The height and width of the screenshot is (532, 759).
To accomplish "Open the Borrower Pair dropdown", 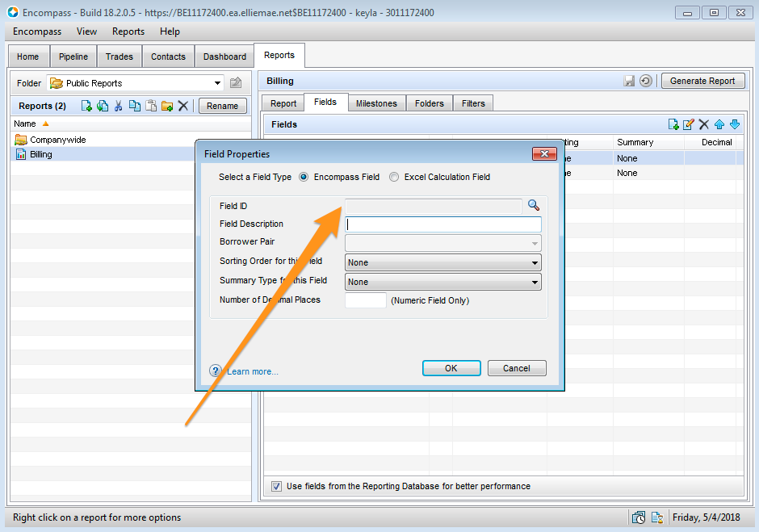I will coord(535,243).
